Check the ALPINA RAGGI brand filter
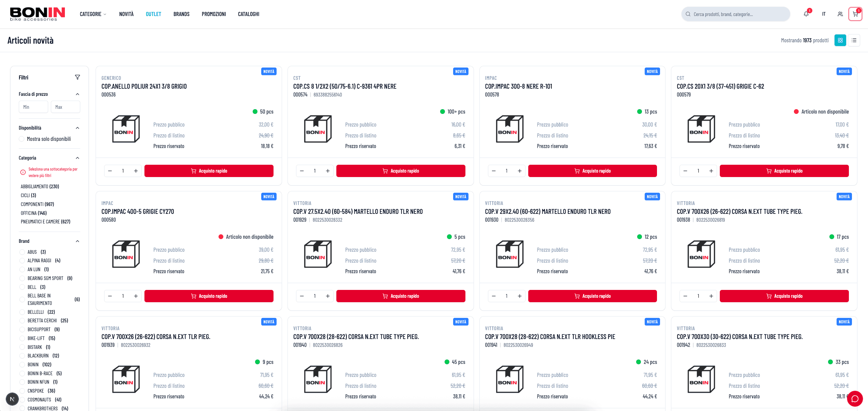Viewport: 868px width, 411px height. [x=22, y=261]
